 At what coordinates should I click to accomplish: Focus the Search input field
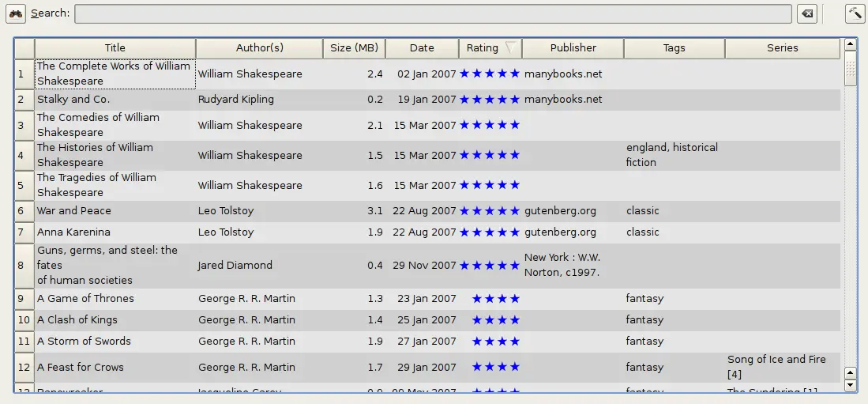pyautogui.click(x=433, y=14)
